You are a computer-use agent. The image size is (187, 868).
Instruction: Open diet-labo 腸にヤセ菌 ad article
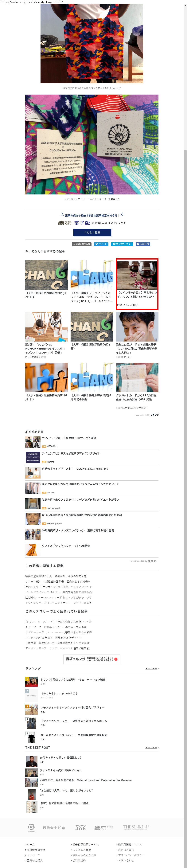80,484
